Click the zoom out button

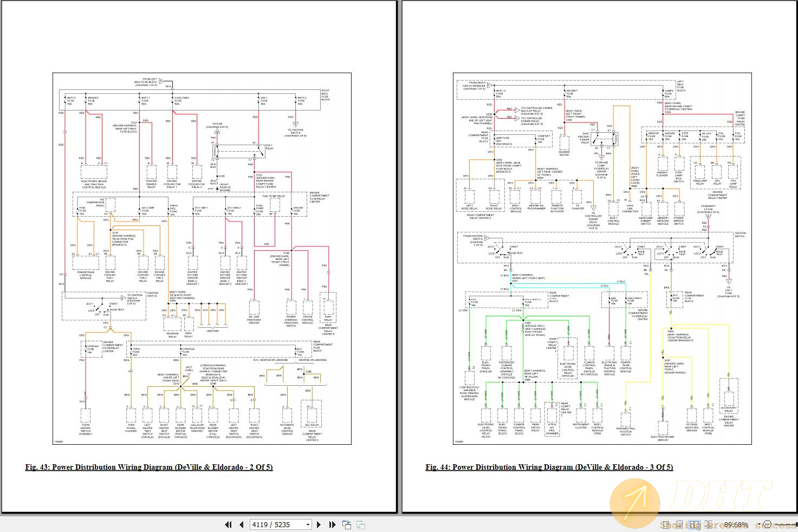click(x=767, y=525)
